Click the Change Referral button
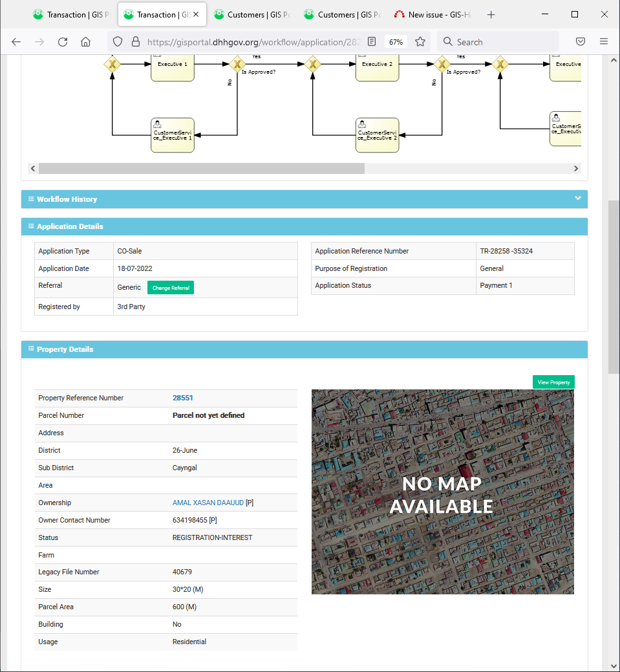 pyautogui.click(x=171, y=288)
